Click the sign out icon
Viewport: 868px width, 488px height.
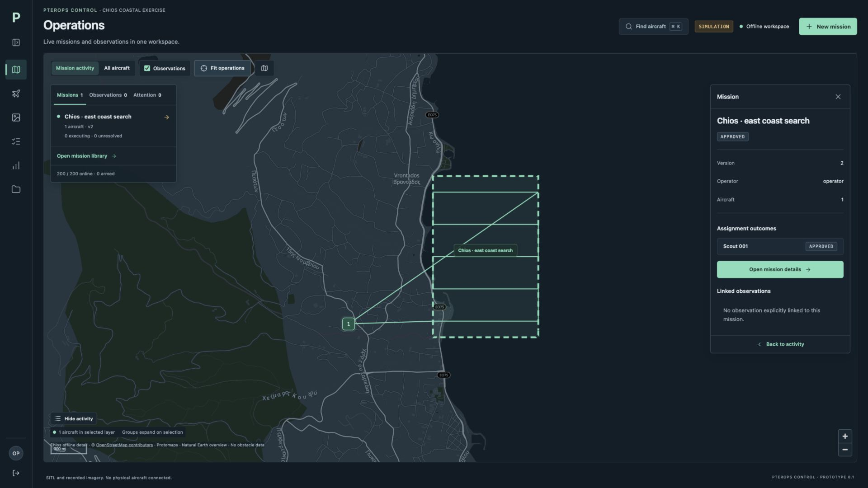pos(16,473)
